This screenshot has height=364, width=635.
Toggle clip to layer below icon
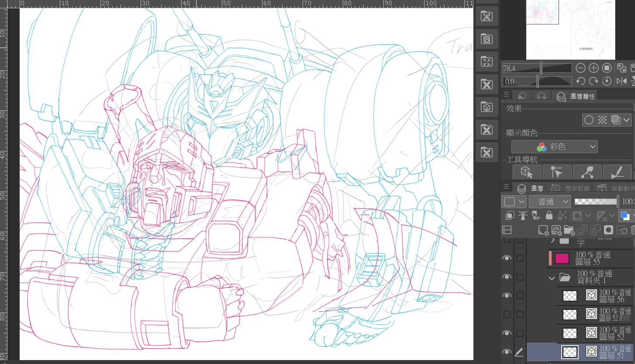510,215
